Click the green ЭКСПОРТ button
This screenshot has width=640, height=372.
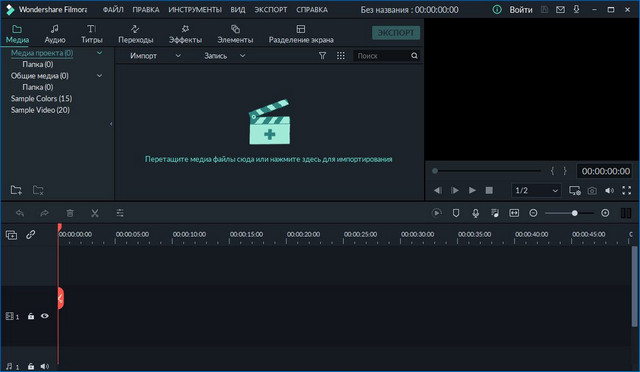396,33
